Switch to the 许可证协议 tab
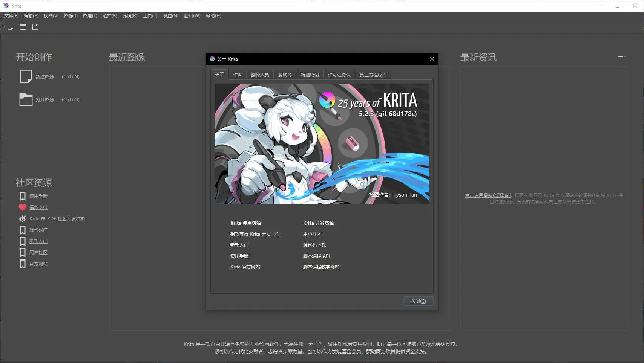Viewport: 644px width, 363px height. 339,75
